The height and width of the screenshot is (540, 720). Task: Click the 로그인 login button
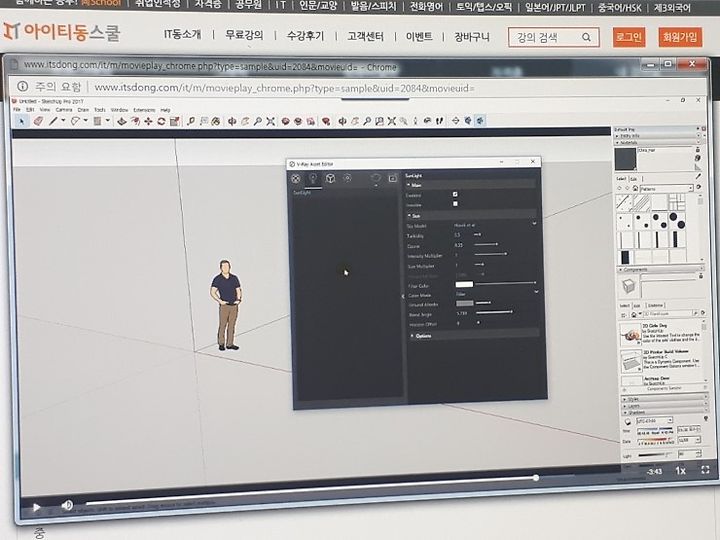pyautogui.click(x=629, y=37)
